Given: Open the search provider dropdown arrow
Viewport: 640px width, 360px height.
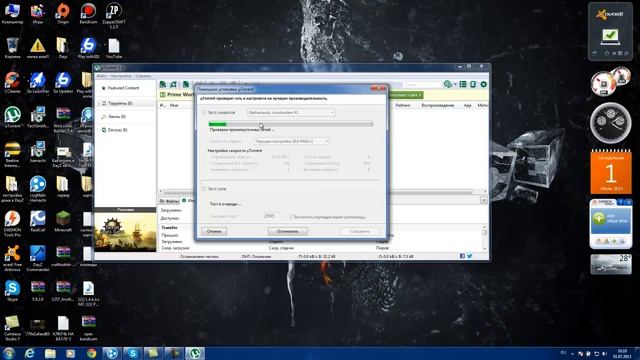Looking at the screenshot, I should coord(455,84).
